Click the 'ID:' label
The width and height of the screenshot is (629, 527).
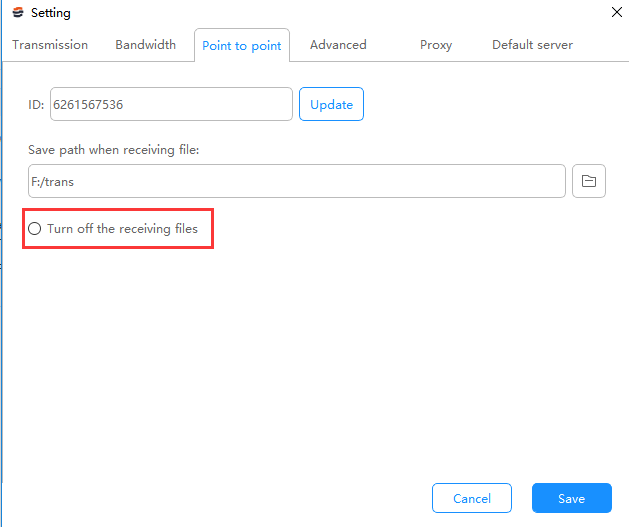click(36, 105)
